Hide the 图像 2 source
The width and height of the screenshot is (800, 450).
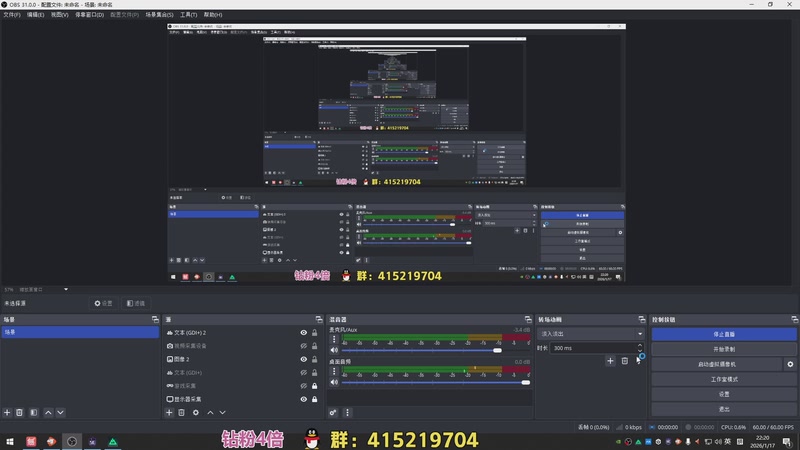point(304,359)
